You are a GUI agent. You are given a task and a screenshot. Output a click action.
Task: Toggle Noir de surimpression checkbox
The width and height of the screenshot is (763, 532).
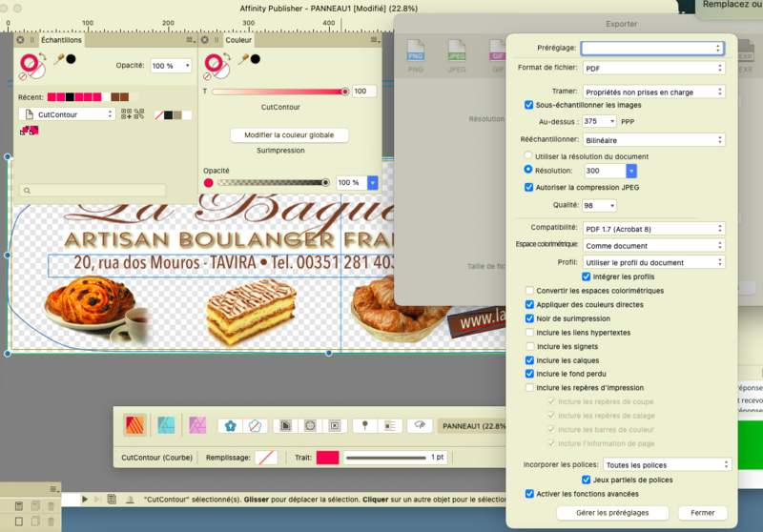529,318
